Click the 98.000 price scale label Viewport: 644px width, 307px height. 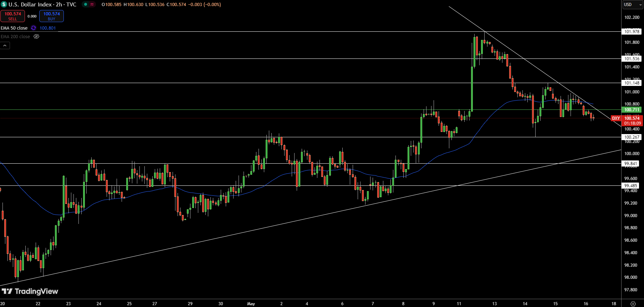[631, 277]
